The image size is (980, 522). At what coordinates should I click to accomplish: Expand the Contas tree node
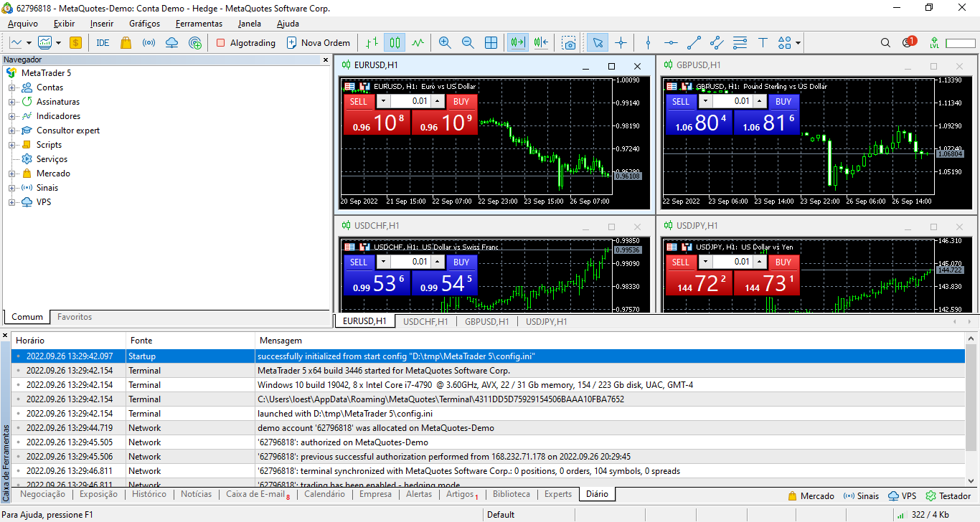11,87
